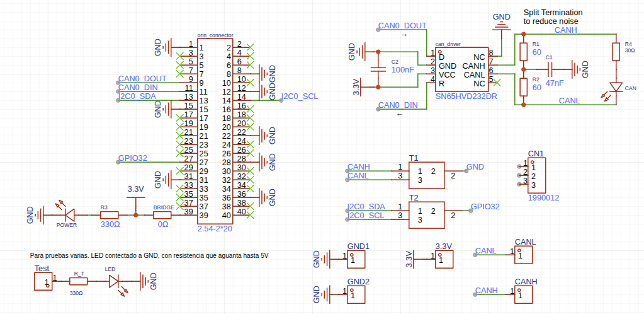The image size is (644, 314).
Task: Click I2C0_SCL net label at T2 pin 3
Action: click(x=366, y=216)
